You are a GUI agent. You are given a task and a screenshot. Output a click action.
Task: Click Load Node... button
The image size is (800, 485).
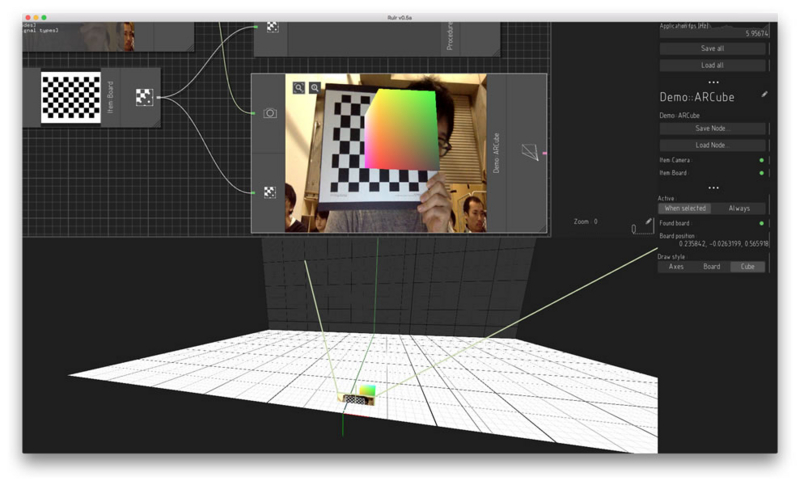712,145
